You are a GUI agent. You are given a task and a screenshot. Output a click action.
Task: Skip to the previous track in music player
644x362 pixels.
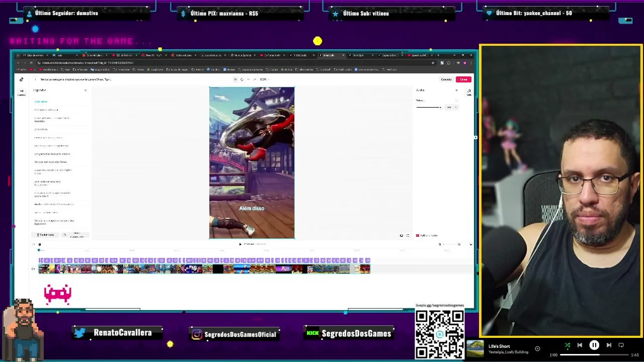[580, 345]
